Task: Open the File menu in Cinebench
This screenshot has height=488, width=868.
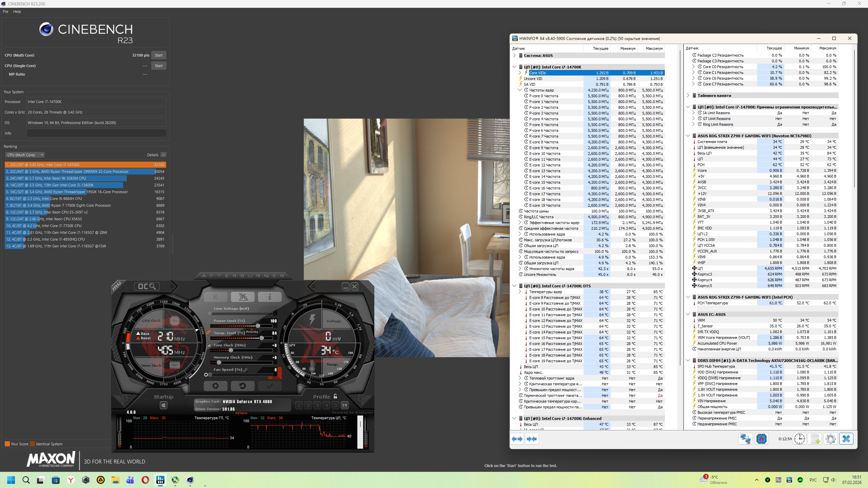Action: [x=5, y=12]
